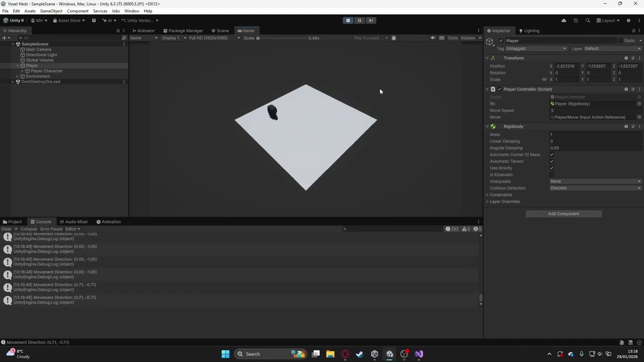
Task: Toggle Automatic Center Of Mass checkbox
Action: tap(552, 155)
